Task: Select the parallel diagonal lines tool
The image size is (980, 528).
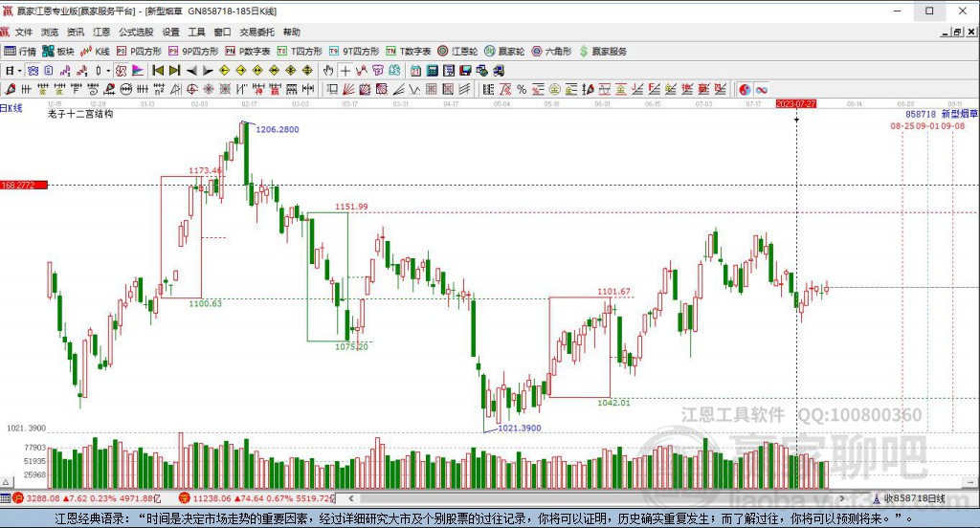Action: (464, 89)
